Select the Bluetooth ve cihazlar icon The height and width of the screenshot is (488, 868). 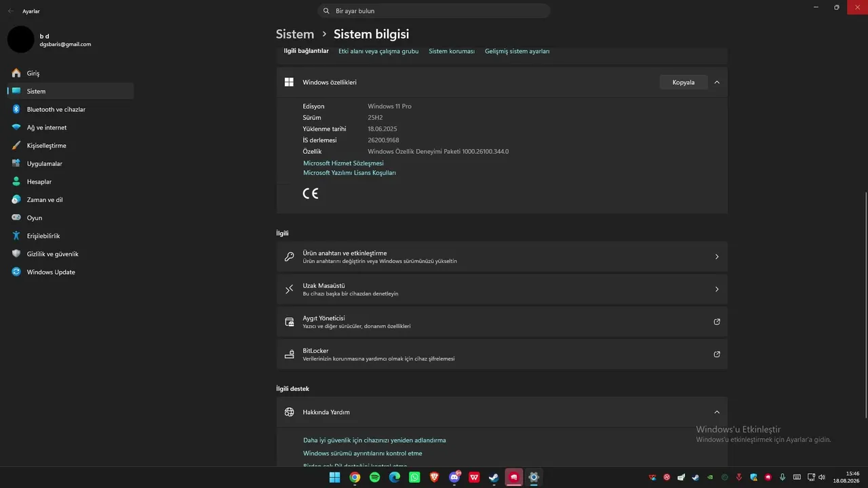coord(16,109)
